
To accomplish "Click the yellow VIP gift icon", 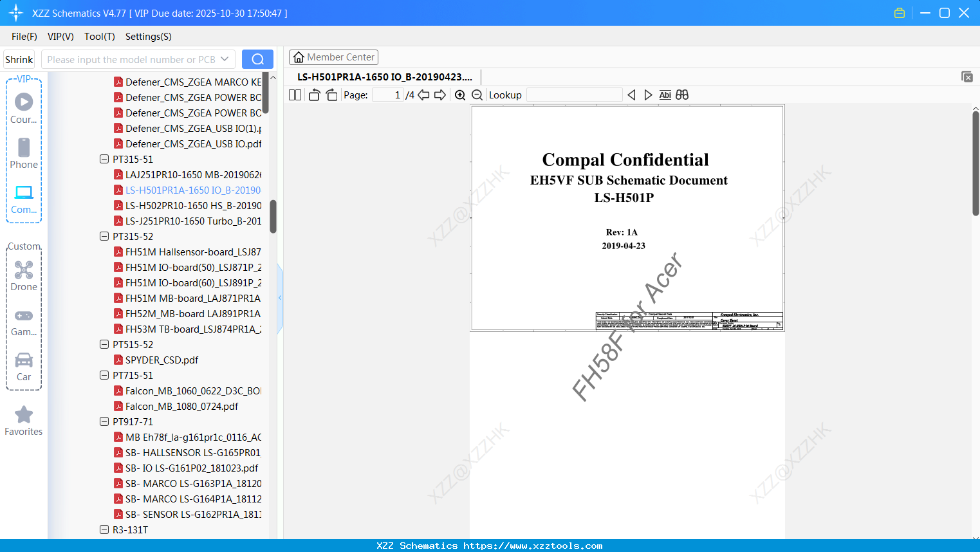I will [900, 13].
